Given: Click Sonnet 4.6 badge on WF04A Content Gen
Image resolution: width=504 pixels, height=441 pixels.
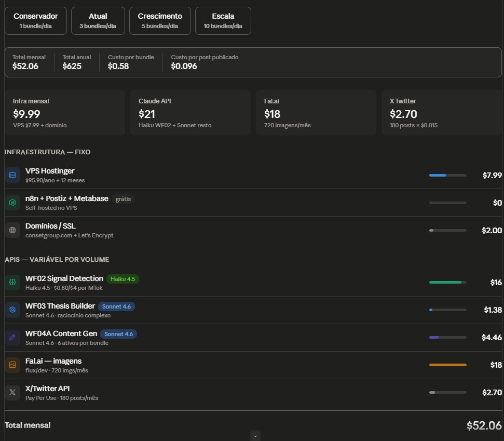Looking at the screenshot, I should tap(119, 334).
